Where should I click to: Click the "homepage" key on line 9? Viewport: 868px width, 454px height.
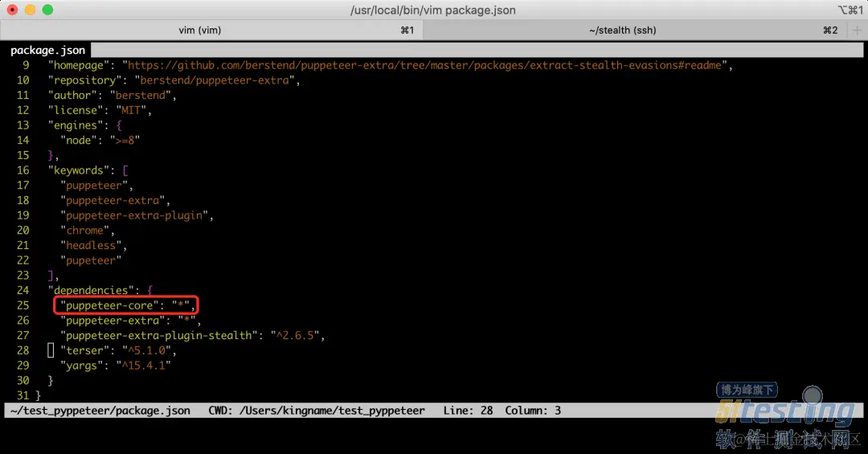click(79, 65)
